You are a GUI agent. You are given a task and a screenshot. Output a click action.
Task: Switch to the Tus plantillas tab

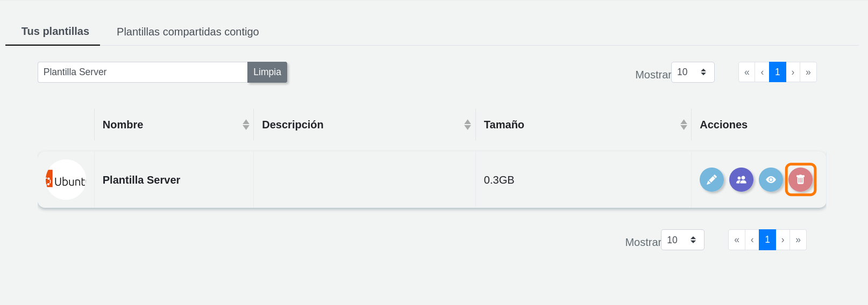tap(55, 32)
